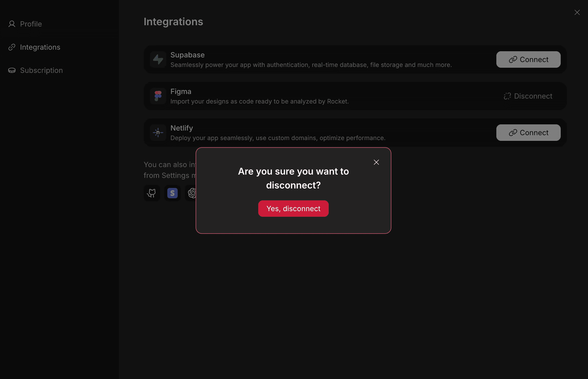Viewport: 588px width, 379px height.
Task: Connect the Netlify integration
Action: pos(528,133)
